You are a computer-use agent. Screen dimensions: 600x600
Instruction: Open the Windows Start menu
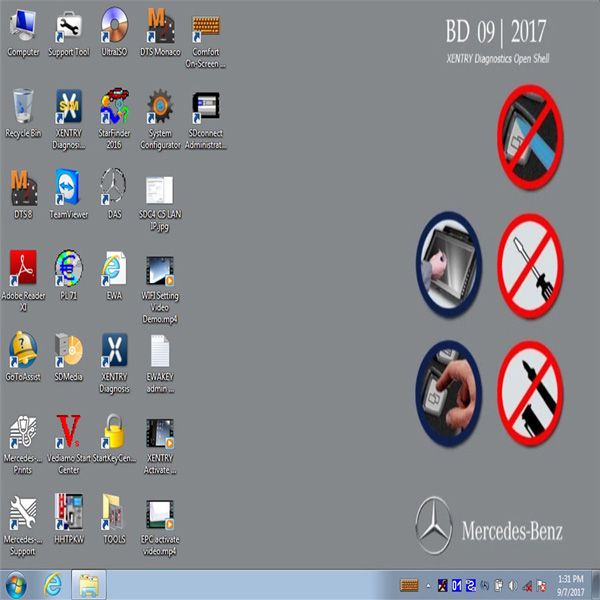click(15, 585)
